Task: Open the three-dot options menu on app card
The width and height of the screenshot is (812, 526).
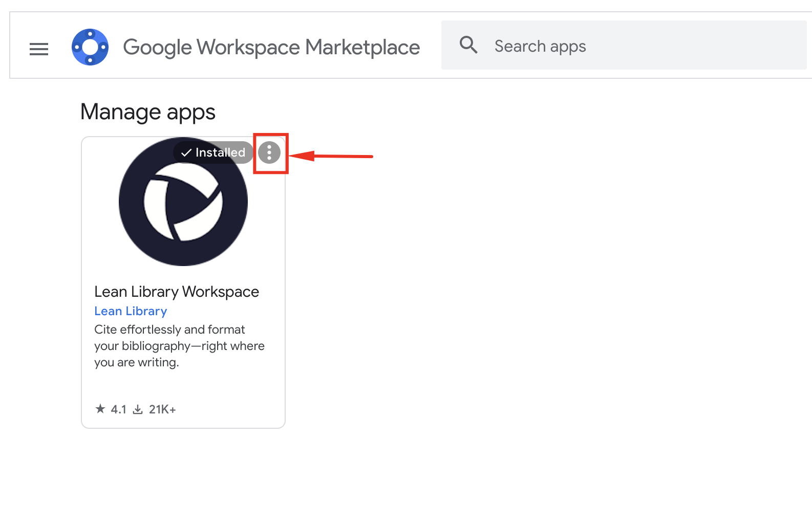Action: tap(269, 152)
